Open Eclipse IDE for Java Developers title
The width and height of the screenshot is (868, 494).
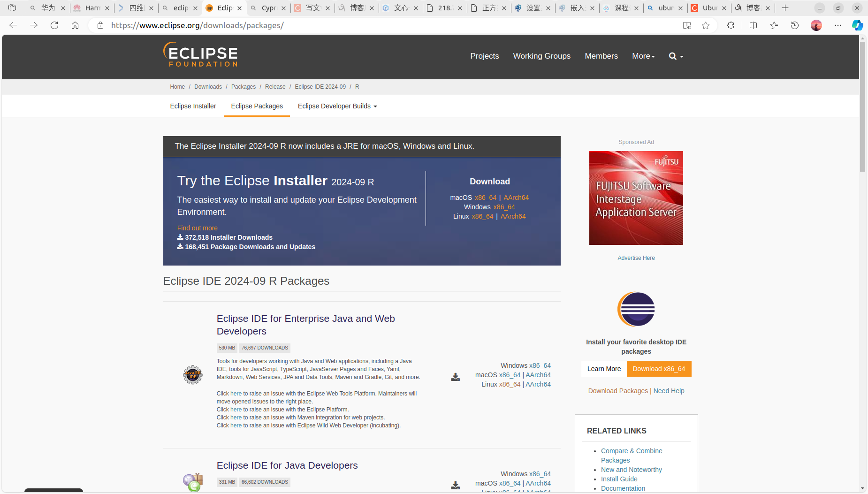click(287, 465)
